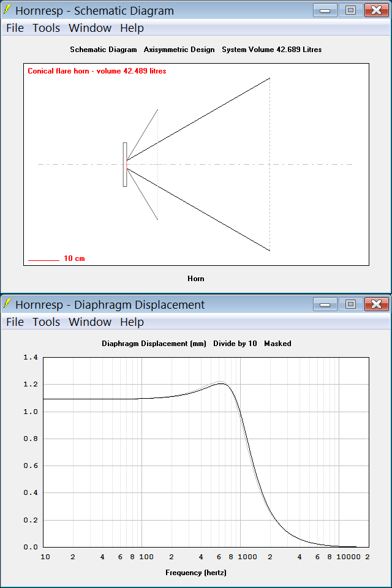Close the Schematic Diagram window
The height and width of the screenshot is (588, 392).
[377, 10]
